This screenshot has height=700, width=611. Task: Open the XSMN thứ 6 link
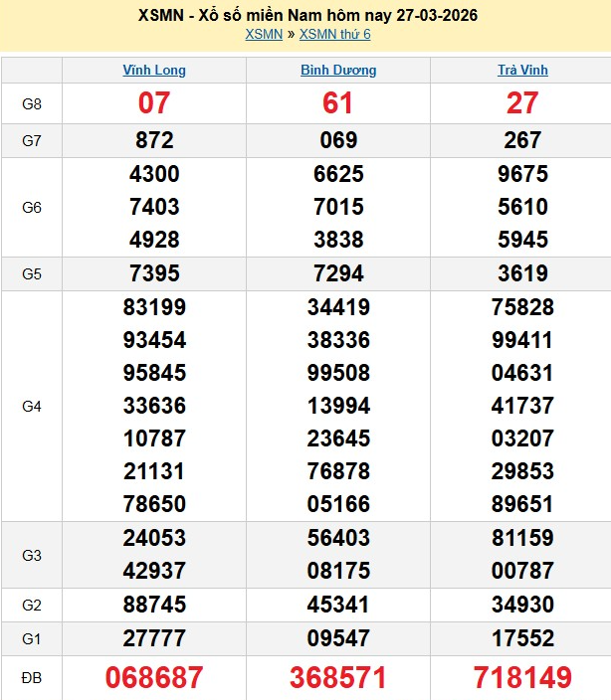335,35
